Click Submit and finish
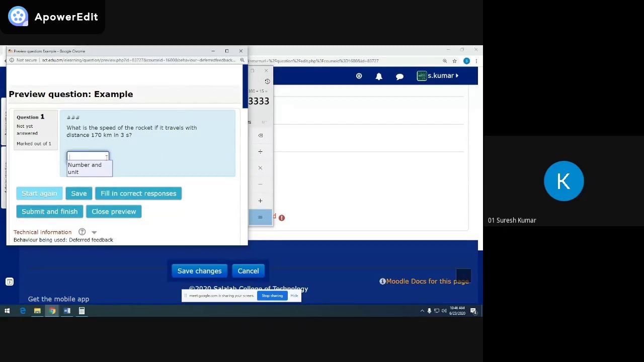 point(49,212)
